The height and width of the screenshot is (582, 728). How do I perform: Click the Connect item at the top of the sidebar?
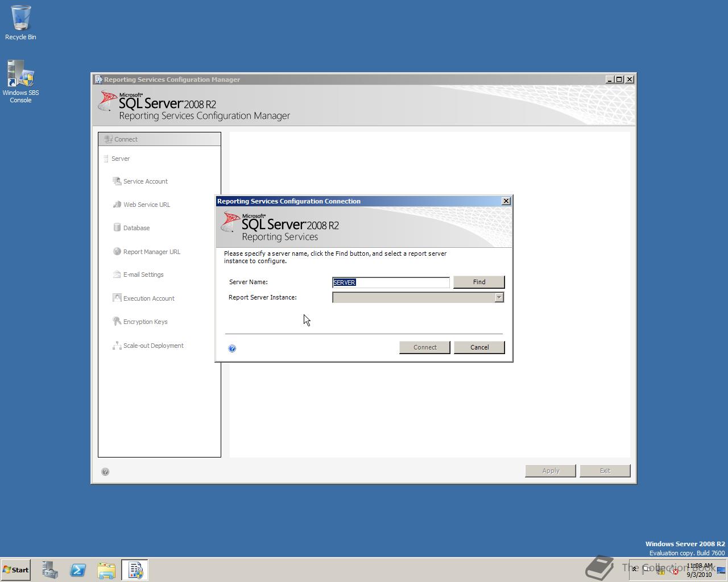[159, 139]
